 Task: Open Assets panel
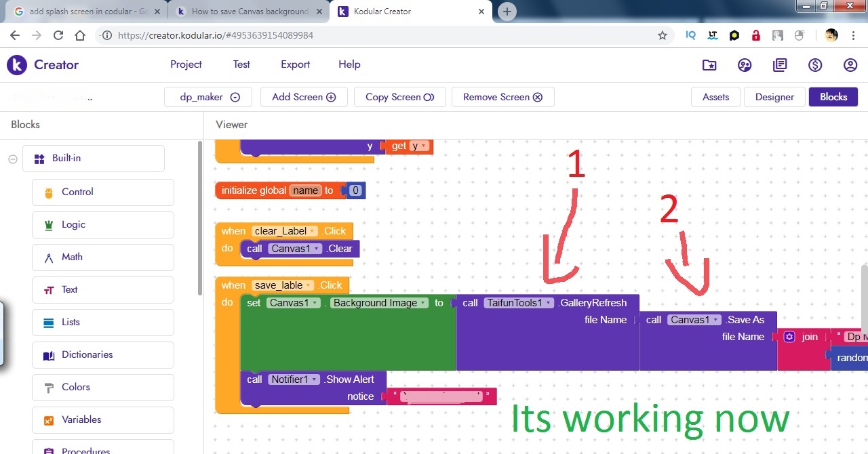tap(715, 97)
